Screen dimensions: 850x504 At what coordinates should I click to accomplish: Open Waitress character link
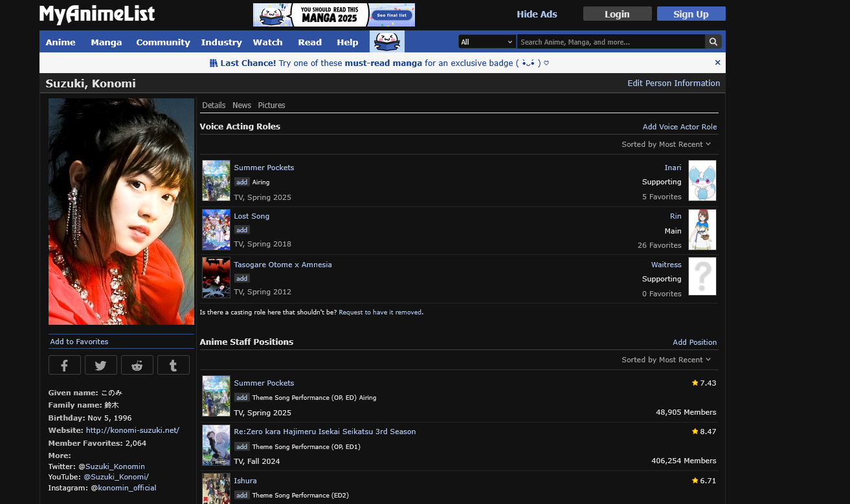(666, 265)
